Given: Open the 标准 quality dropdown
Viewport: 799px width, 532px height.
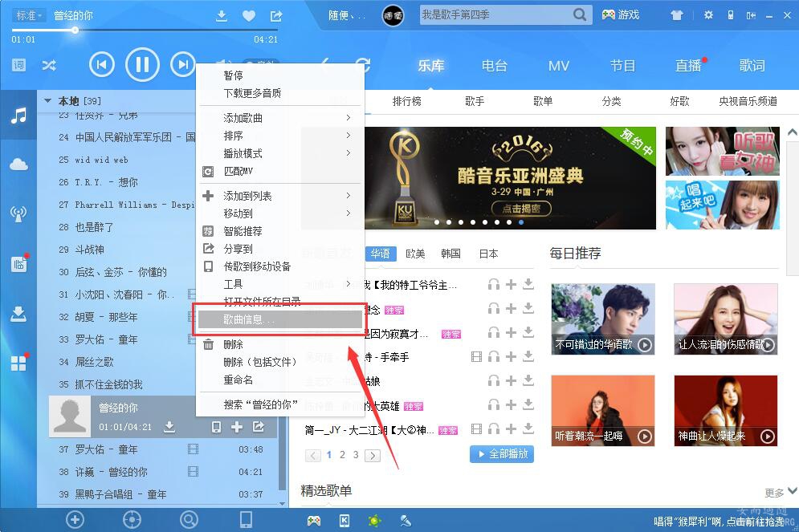Looking at the screenshot, I should [x=29, y=15].
